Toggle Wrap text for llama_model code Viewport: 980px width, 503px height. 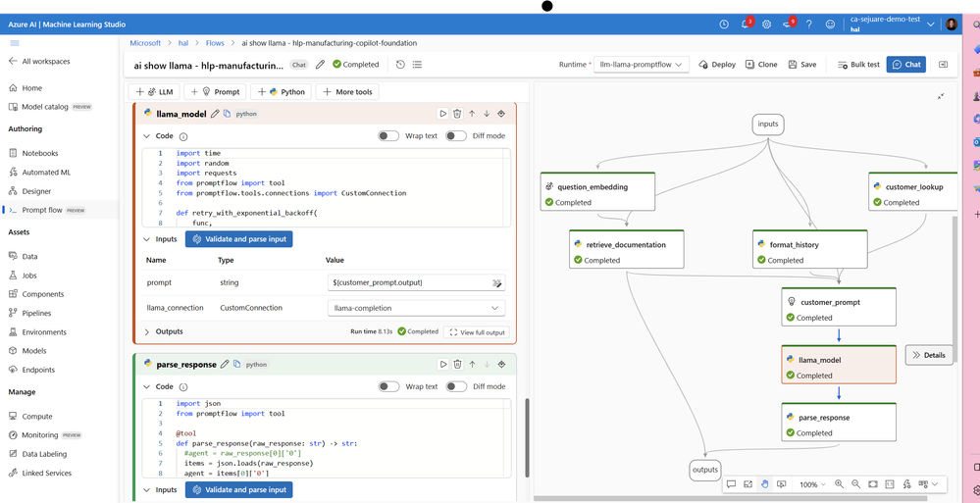coord(388,136)
